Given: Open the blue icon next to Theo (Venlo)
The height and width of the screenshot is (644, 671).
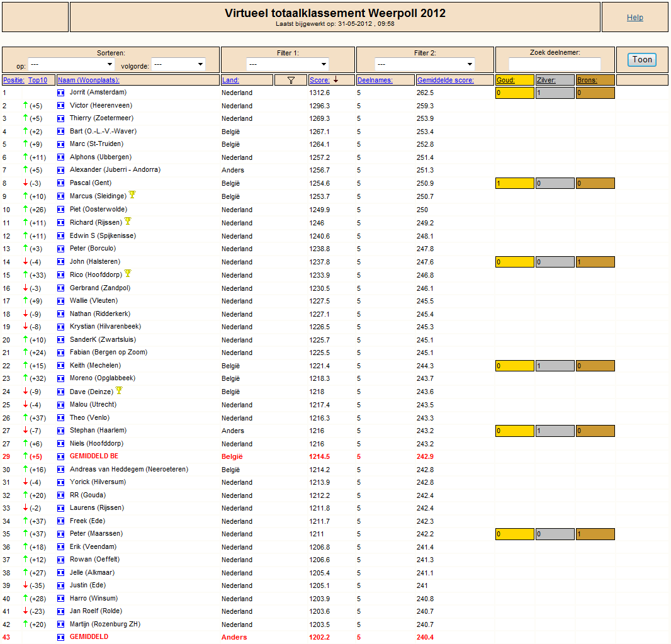Looking at the screenshot, I should [61, 418].
